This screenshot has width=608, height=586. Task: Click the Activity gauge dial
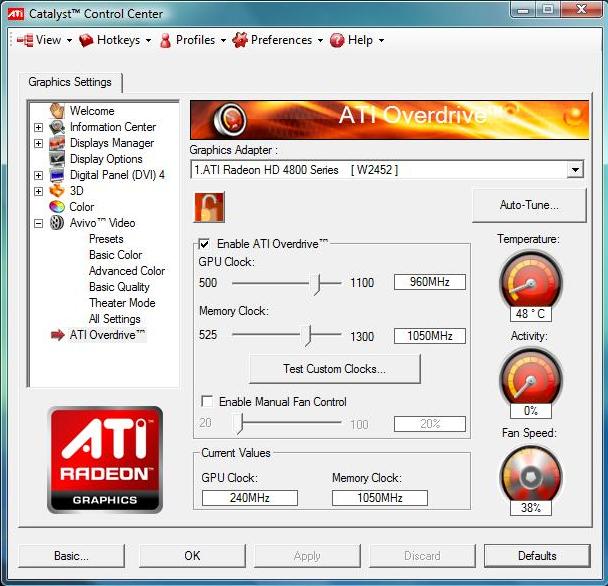point(530,377)
